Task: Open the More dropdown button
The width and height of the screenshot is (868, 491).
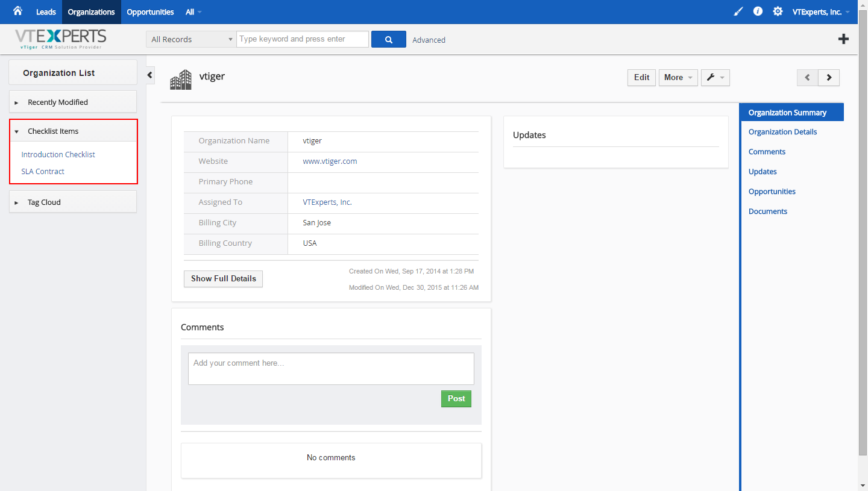Action: 678,77
